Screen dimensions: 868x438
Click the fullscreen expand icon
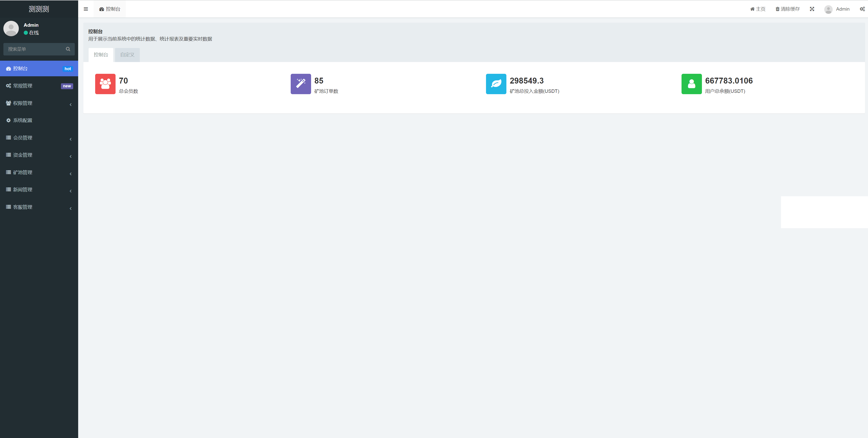pyautogui.click(x=812, y=9)
